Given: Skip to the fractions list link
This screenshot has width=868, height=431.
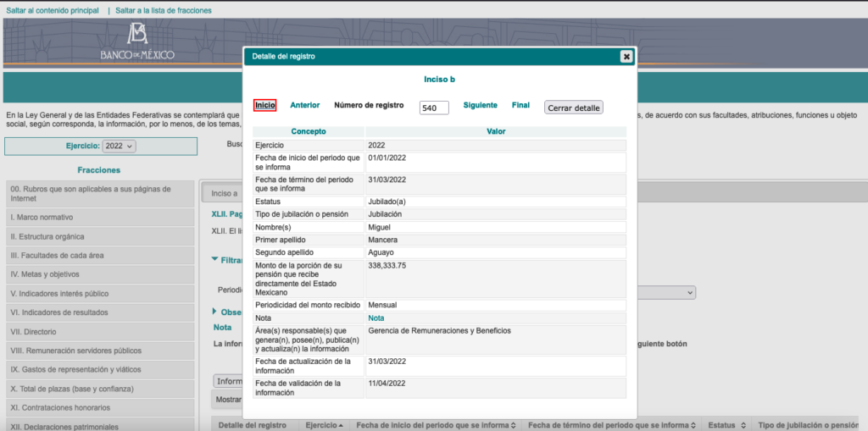Looking at the screenshot, I should point(164,10).
